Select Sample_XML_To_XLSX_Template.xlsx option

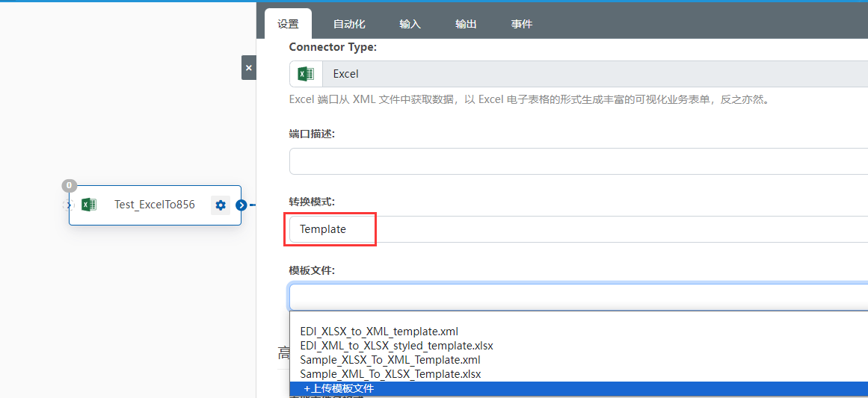(390, 374)
